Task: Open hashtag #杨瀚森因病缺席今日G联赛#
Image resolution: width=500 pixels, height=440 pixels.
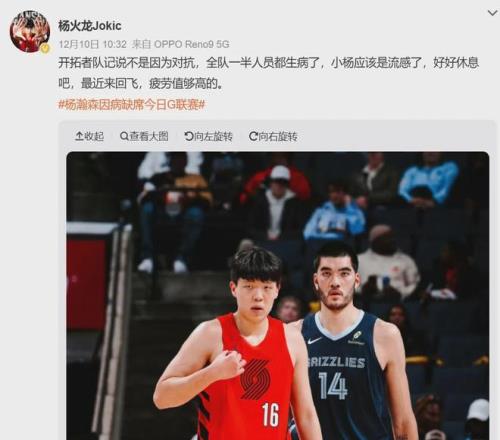Action: (132, 105)
